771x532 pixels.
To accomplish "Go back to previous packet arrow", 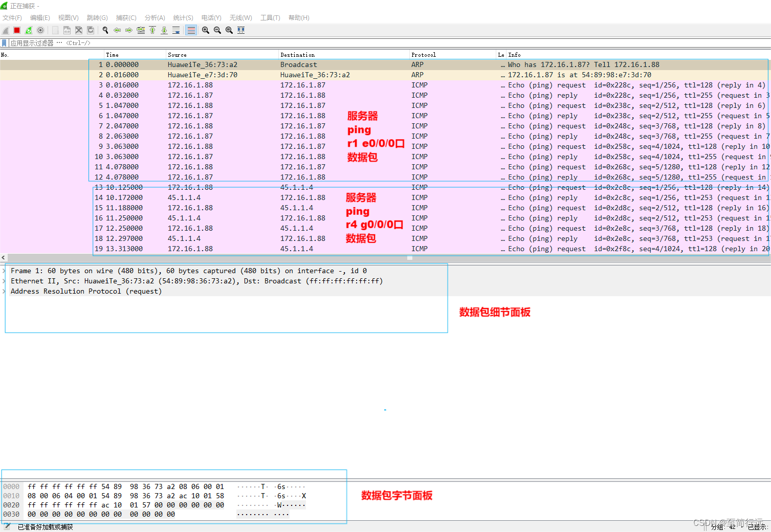I will (x=117, y=30).
